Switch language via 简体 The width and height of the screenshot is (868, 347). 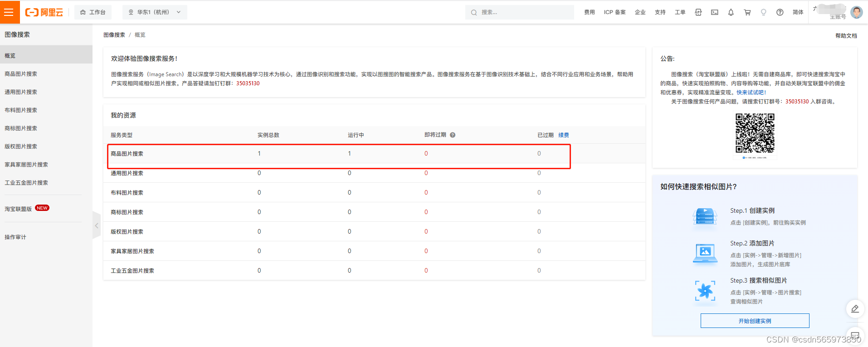[798, 12]
